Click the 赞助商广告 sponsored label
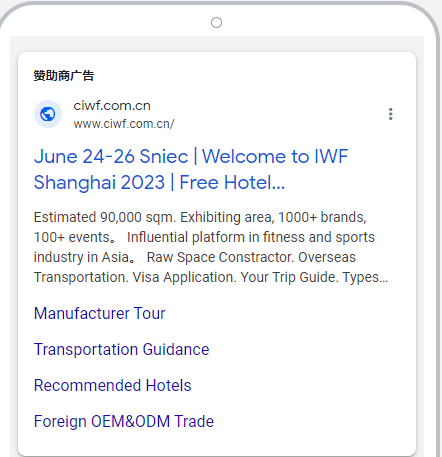The width and height of the screenshot is (442, 457). pyautogui.click(x=64, y=76)
